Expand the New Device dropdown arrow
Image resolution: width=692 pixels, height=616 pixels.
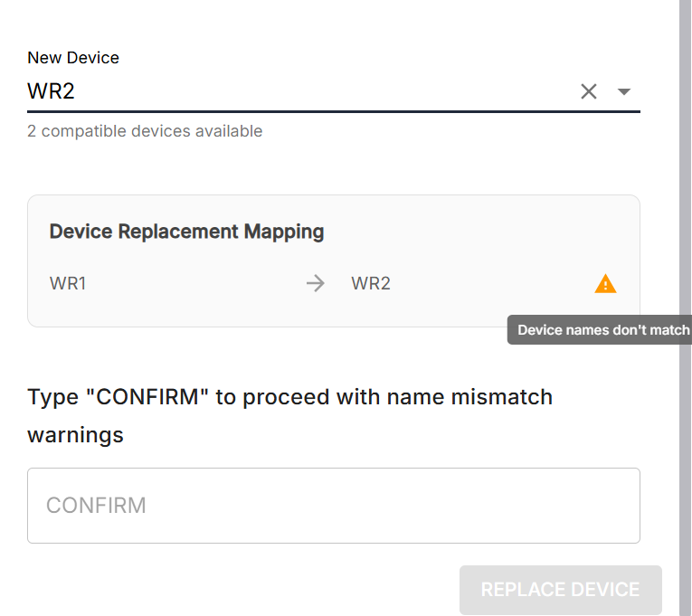(623, 91)
